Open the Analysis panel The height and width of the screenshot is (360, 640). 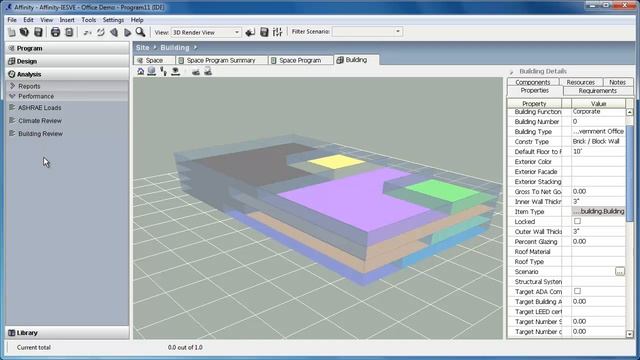coord(67,74)
